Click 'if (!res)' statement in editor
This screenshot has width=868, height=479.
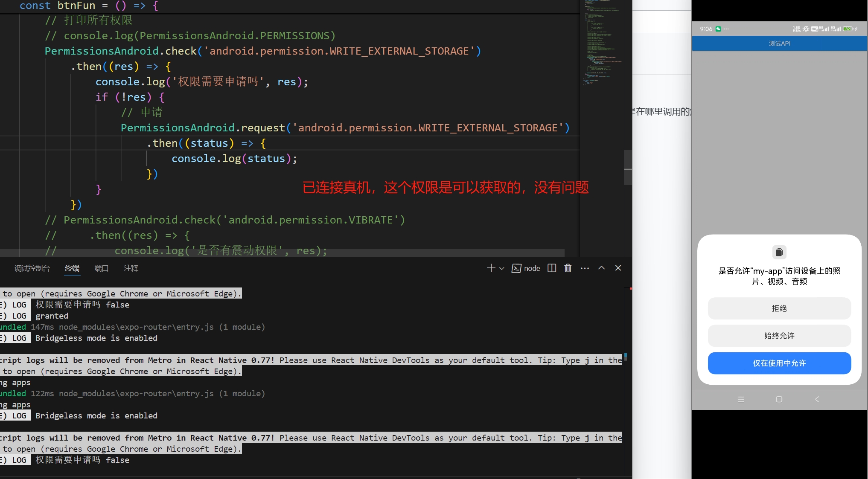point(130,97)
